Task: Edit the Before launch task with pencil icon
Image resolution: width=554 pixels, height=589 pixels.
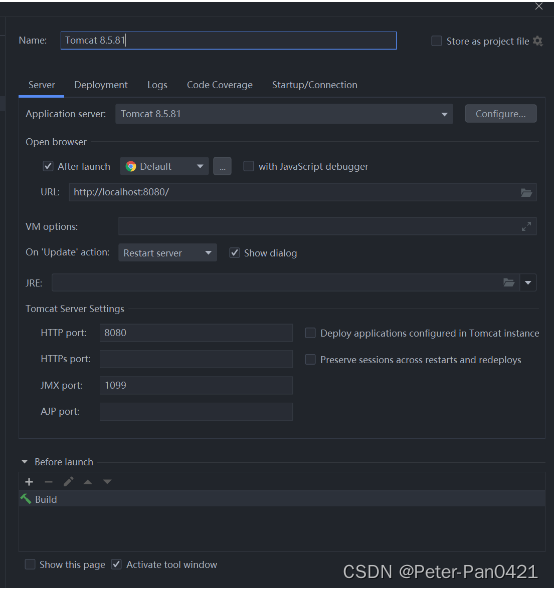Action: (68, 482)
